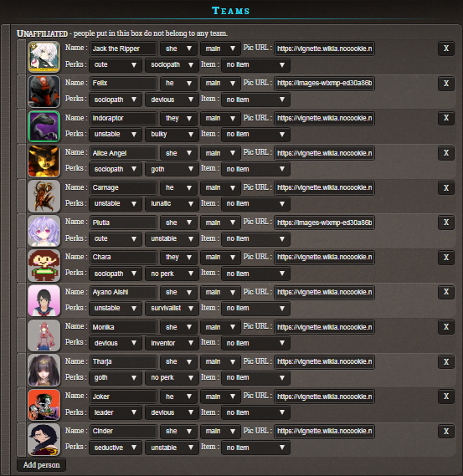This screenshot has height=476, width=463.
Task: Edit the name field containing Tharja
Action: point(123,362)
